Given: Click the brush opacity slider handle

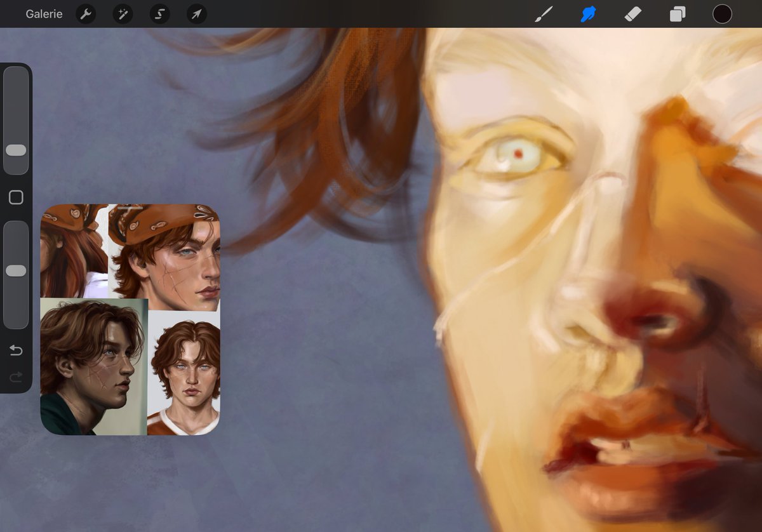Looking at the screenshot, I should (16, 271).
